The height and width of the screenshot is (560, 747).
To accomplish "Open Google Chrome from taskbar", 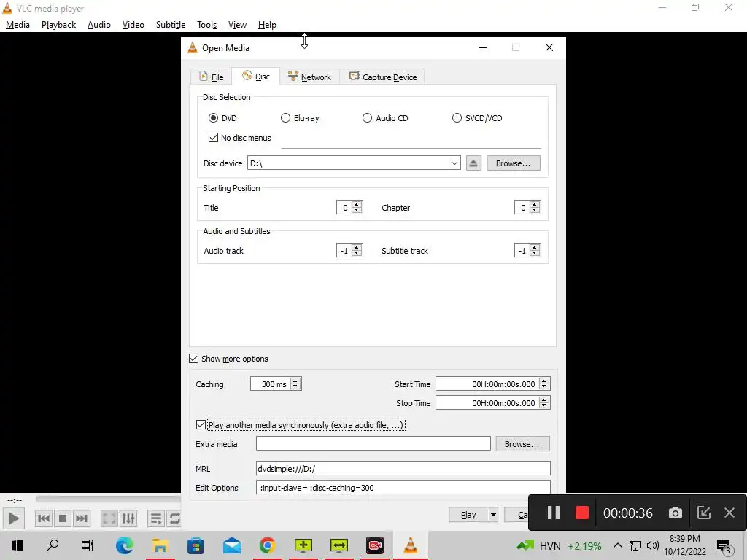I will point(267,545).
